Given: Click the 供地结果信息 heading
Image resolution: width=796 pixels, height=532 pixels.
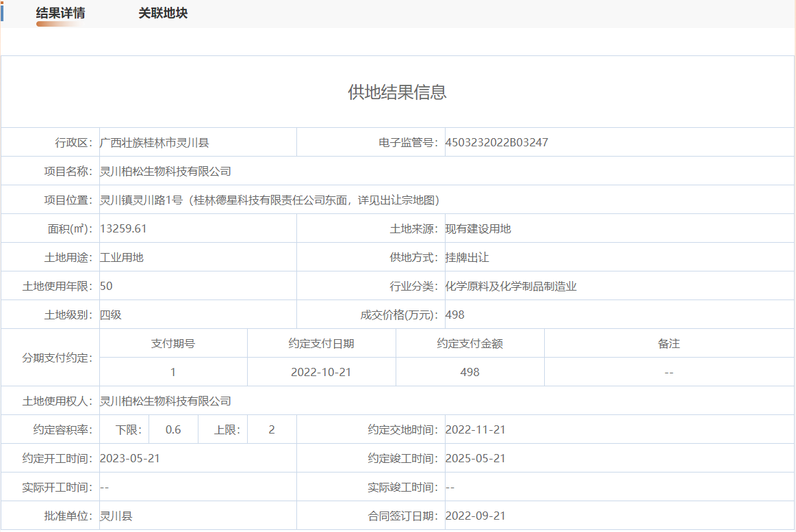Looking at the screenshot, I should (397, 92).
